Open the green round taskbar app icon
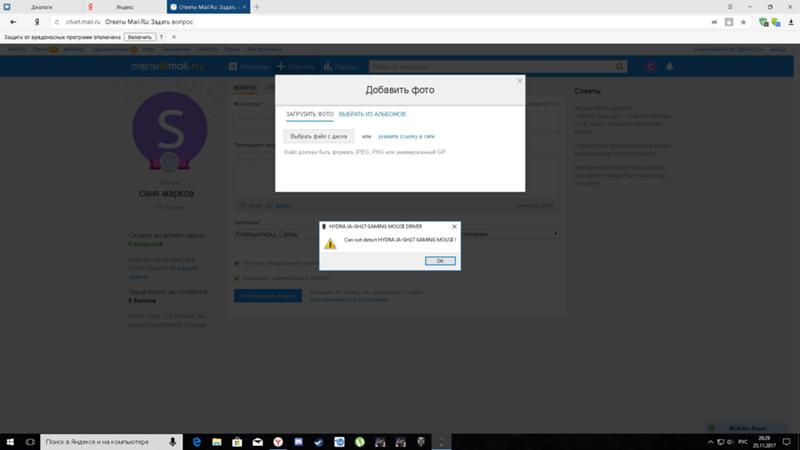This screenshot has width=800, height=450. click(360, 442)
